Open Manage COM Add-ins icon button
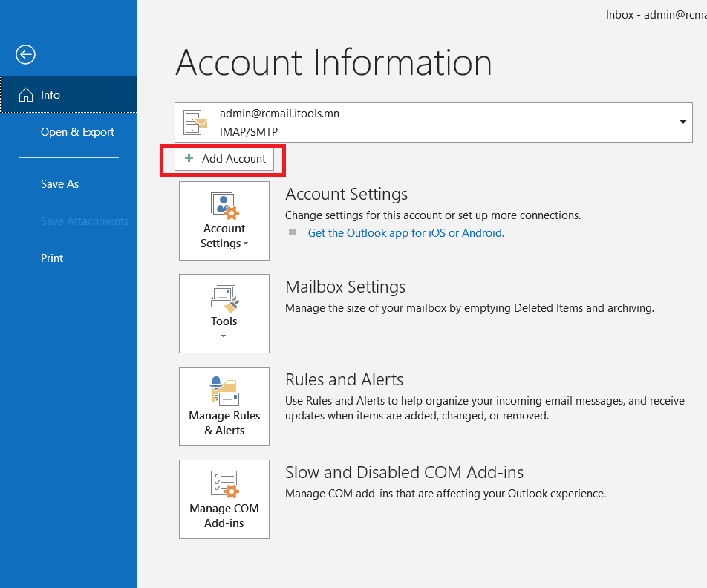 click(x=224, y=498)
